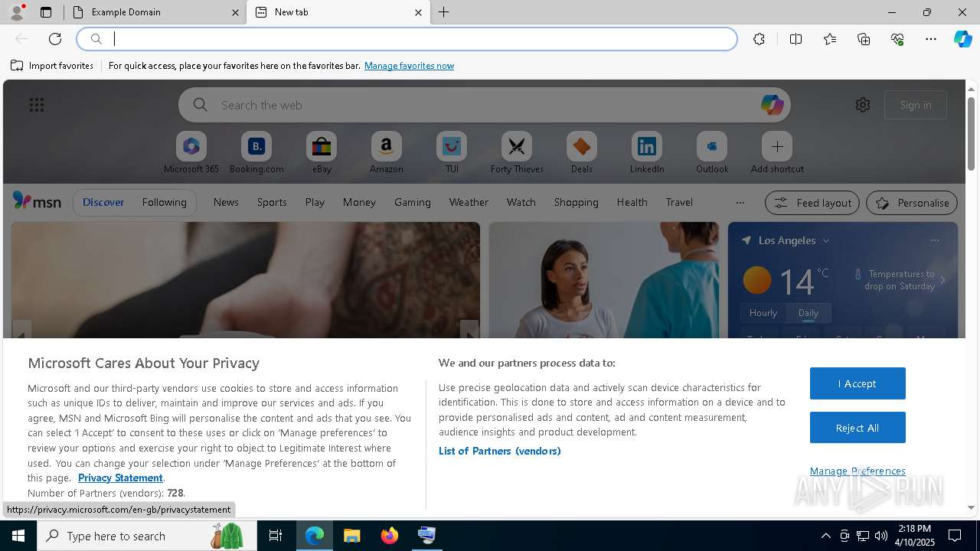Click Add shortcut plus tile
Viewport: 980px width, 551px height.
click(777, 152)
